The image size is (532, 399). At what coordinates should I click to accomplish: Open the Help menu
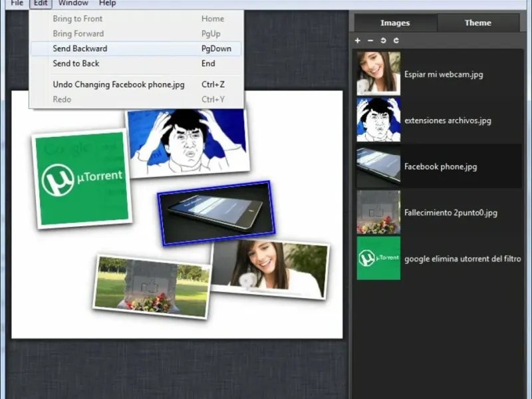[x=107, y=3]
